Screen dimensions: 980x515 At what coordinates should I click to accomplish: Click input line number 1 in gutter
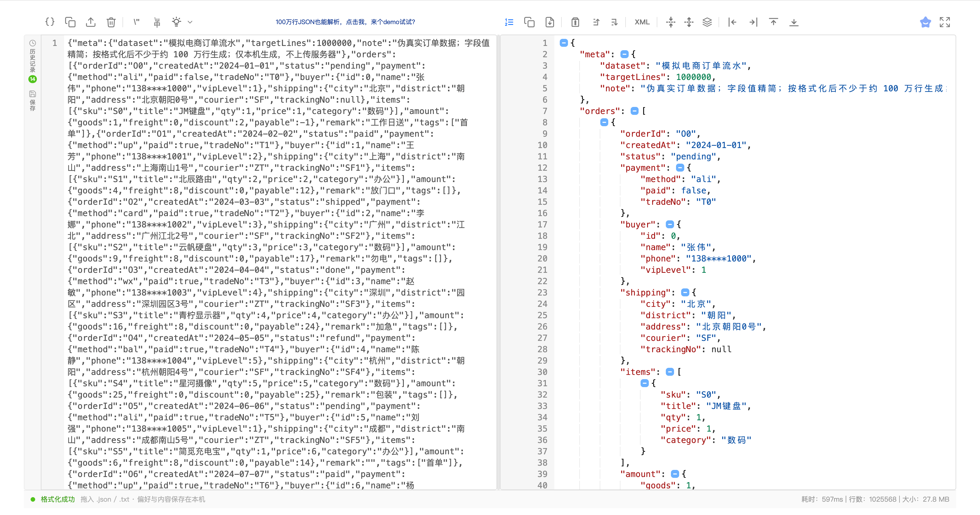click(54, 43)
